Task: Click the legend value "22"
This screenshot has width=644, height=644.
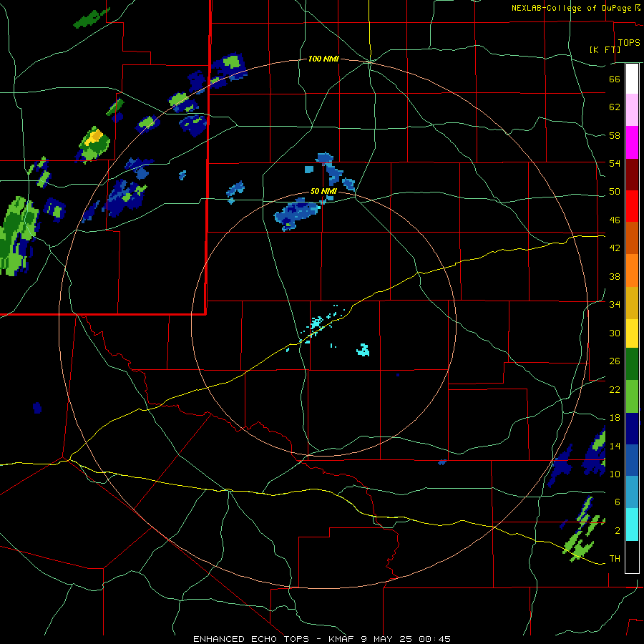Action: (615, 389)
